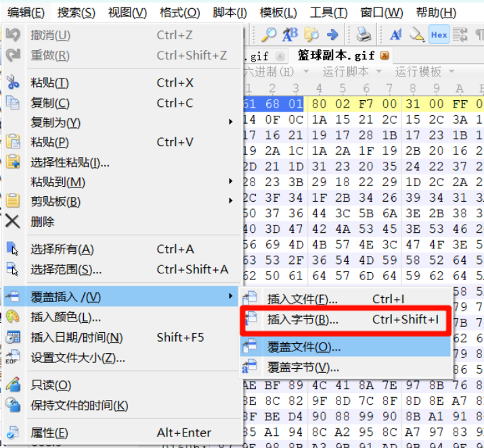Toggle the 只读(O) option
Viewport: 484px width, 448px height.
coord(122,385)
